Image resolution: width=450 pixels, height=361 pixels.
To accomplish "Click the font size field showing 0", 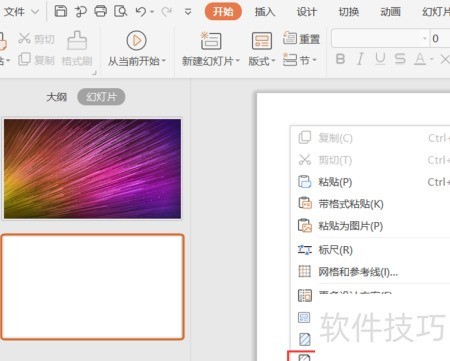I will tap(439, 38).
